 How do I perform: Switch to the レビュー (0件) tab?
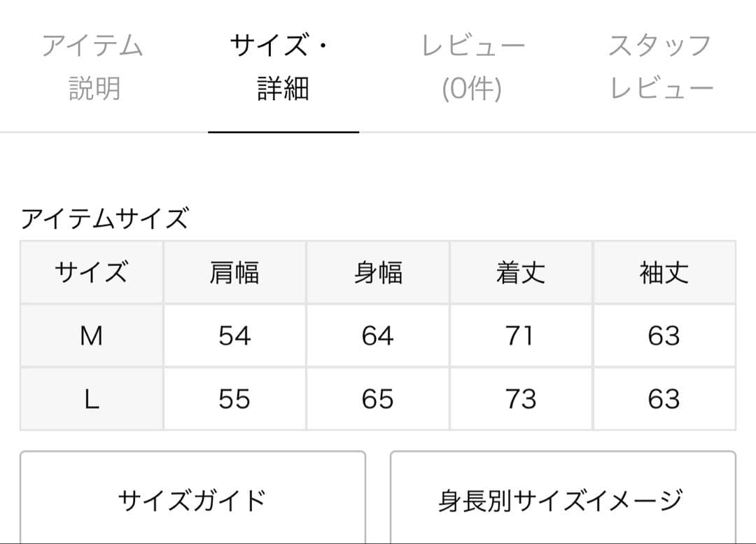coord(472,67)
